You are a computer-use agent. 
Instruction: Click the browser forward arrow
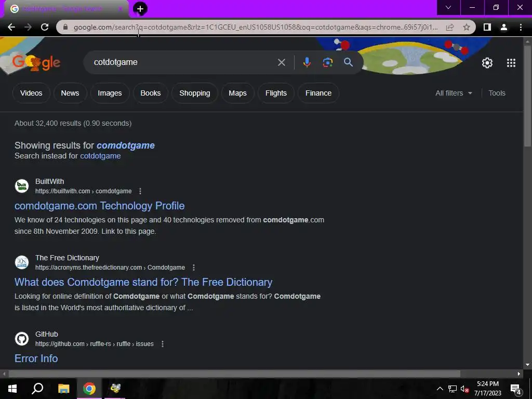pos(28,27)
